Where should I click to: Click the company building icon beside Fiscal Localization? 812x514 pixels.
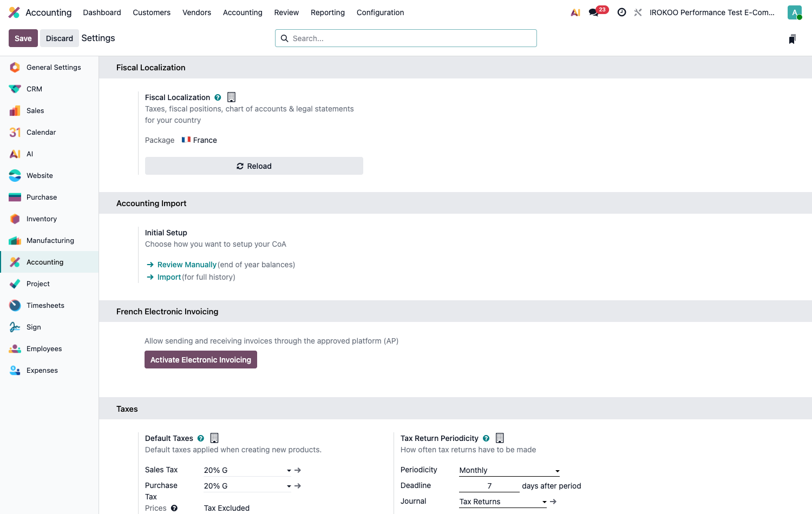click(x=231, y=97)
